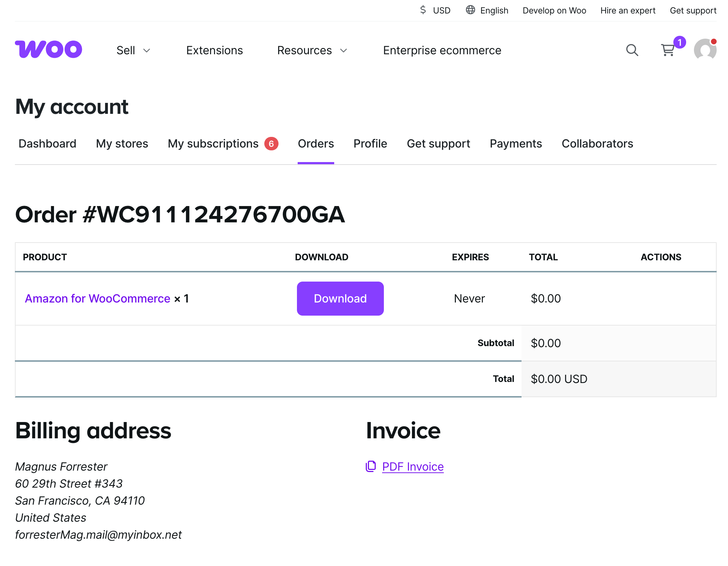This screenshot has width=728, height=566.
Task: Click the globe language icon
Action: [x=470, y=10]
